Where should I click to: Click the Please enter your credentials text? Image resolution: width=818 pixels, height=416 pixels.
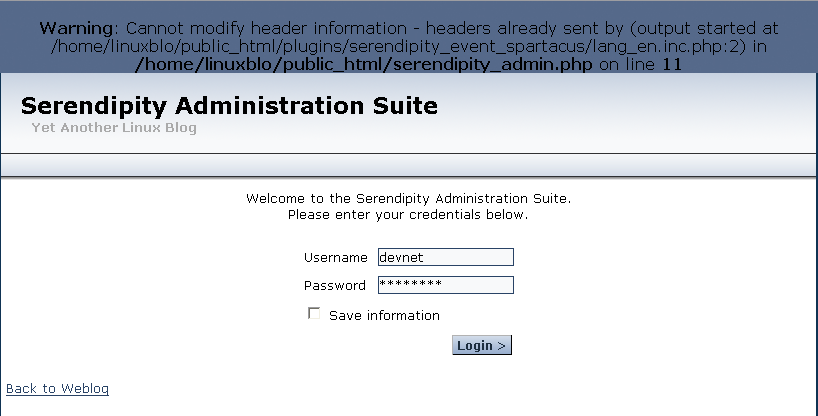click(408, 214)
